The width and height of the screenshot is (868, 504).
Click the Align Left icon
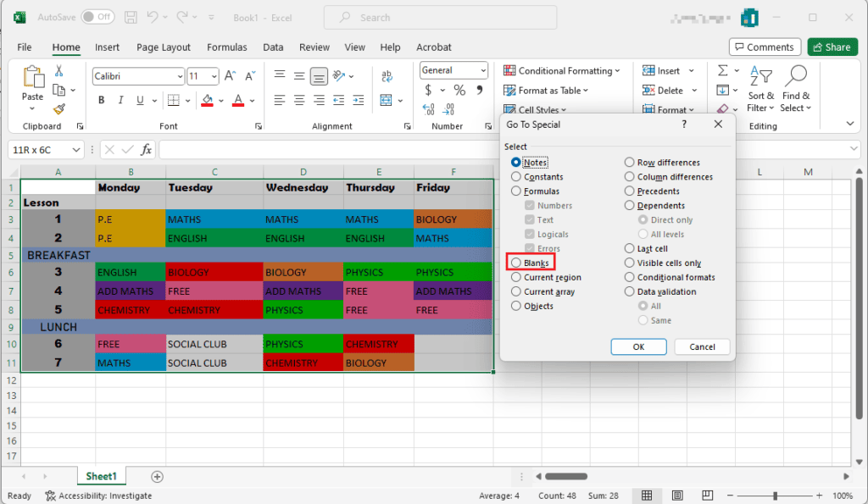point(280,100)
